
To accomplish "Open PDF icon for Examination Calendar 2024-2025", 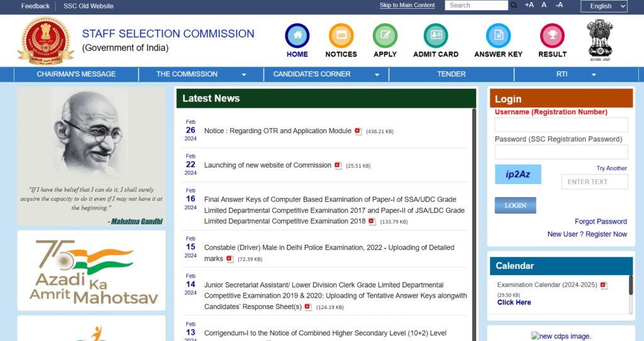I will 604,285.
